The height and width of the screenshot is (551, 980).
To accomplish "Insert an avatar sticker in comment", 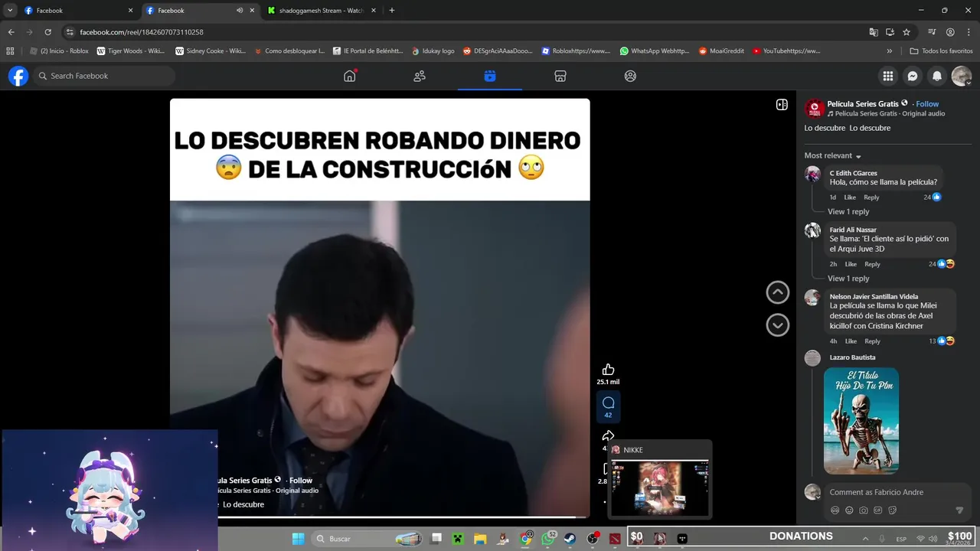I will pyautogui.click(x=835, y=510).
